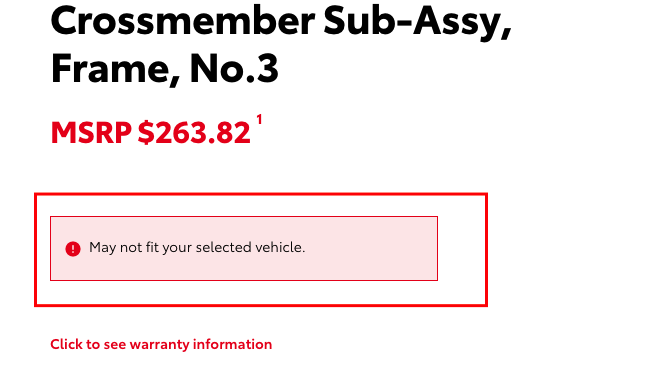Click 'Sub-Assy,' in the product heading
The height and width of the screenshot is (373, 650).
pos(417,22)
